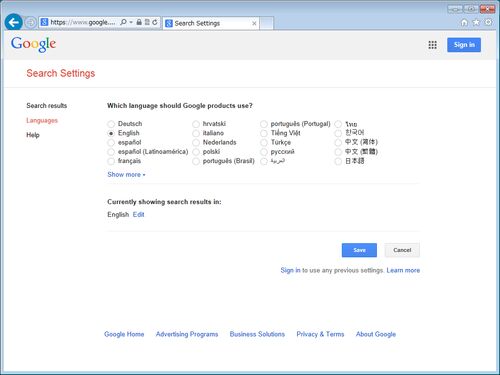Open a new blank tab

[x=266, y=23]
